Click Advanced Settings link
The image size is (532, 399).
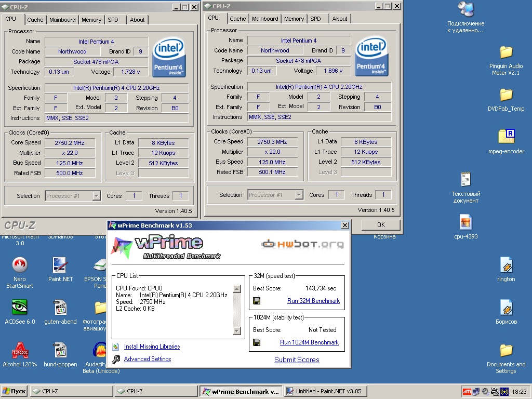148,359
